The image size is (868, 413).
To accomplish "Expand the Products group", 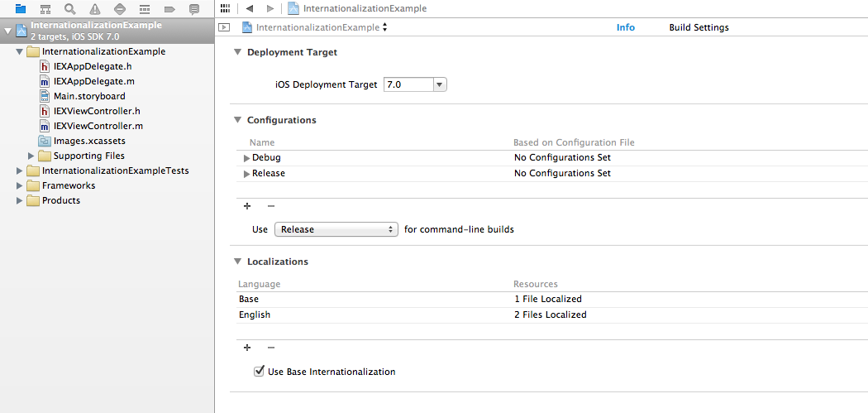I will [20, 200].
